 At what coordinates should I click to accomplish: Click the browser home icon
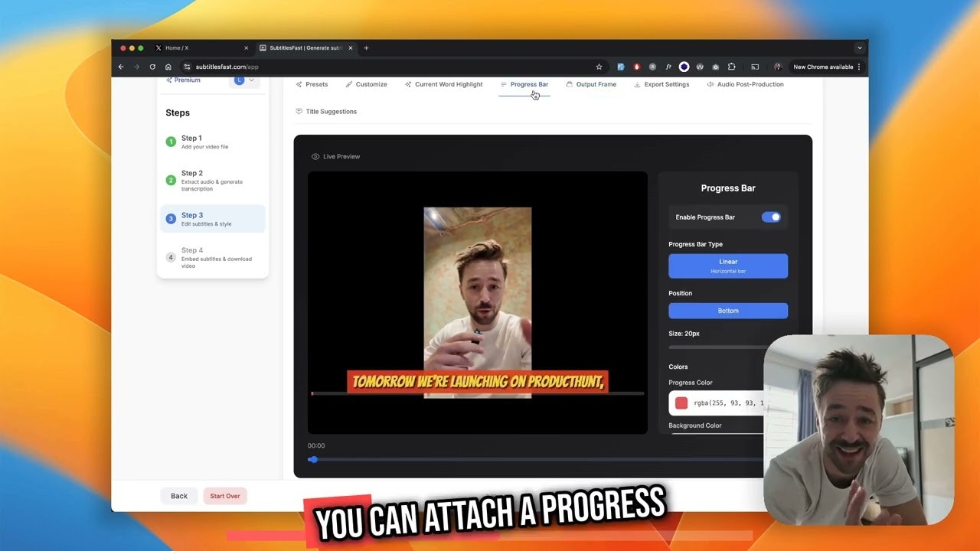point(168,67)
